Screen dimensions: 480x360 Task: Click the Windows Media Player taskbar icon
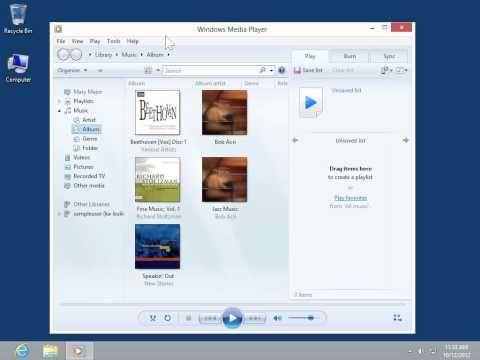click(x=79, y=351)
